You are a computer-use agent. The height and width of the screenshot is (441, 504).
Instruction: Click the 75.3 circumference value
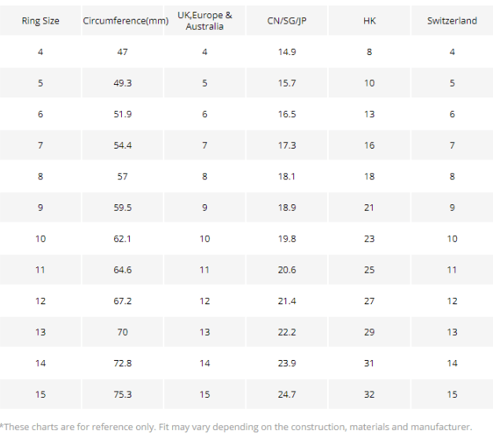tap(122, 395)
